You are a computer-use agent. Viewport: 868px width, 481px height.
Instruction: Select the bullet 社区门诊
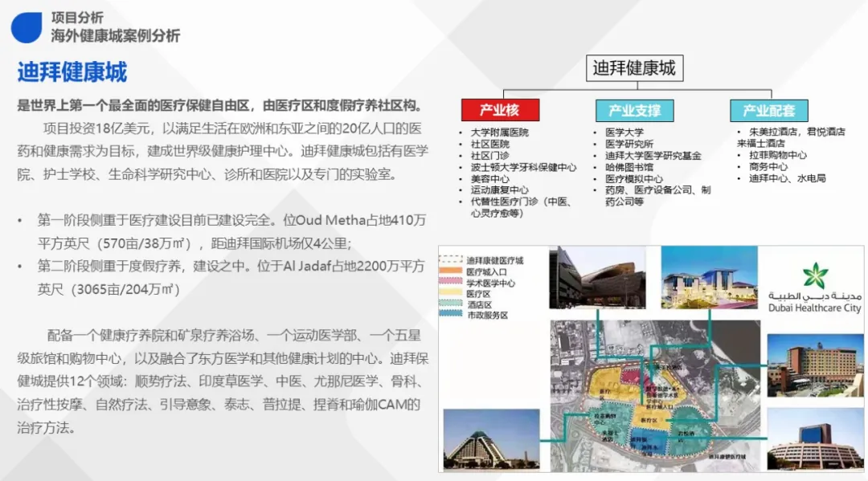click(x=490, y=155)
